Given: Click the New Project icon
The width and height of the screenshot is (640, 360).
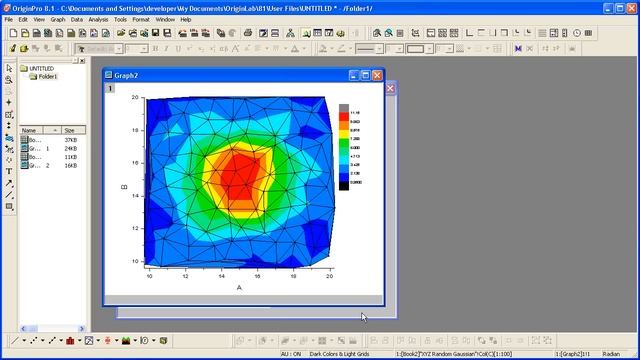Looking at the screenshot, I should tap(13, 33).
